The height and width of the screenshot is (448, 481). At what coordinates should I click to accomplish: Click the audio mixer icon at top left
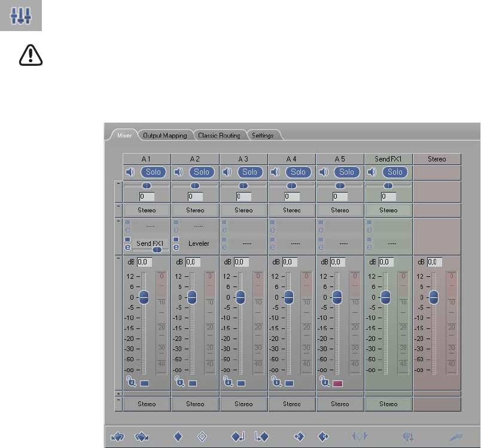pyautogui.click(x=21, y=16)
